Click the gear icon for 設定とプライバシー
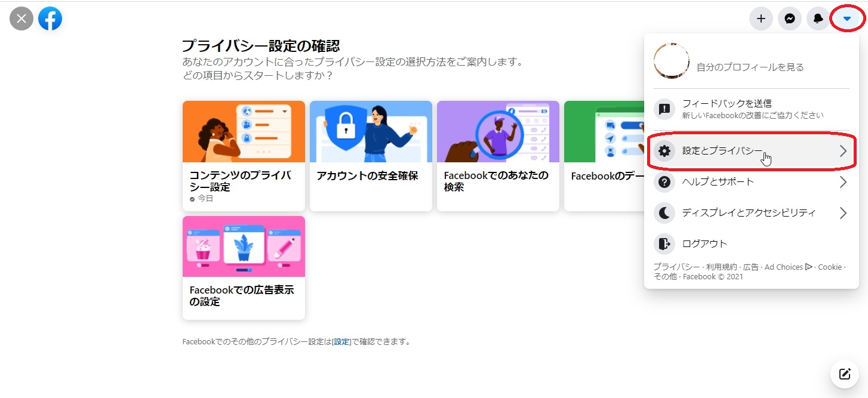The height and width of the screenshot is (398, 868). 664,151
